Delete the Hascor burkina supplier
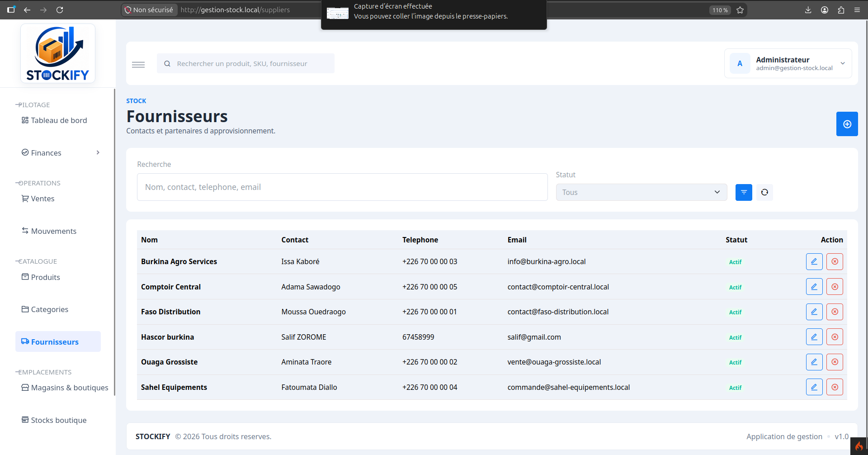 coord(835,337)
